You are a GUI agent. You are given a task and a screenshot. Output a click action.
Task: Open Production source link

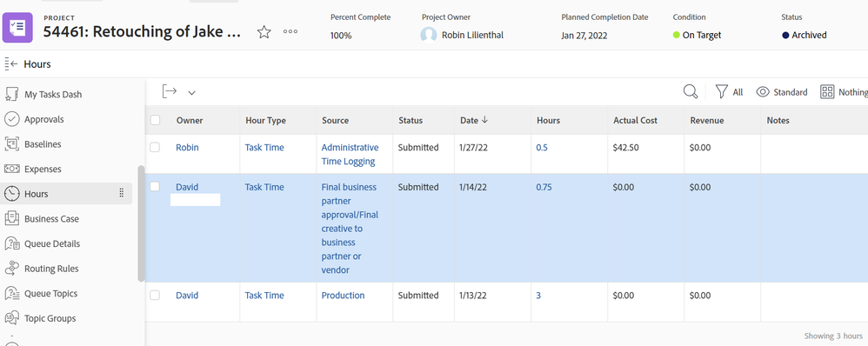(x=344, y=296)
